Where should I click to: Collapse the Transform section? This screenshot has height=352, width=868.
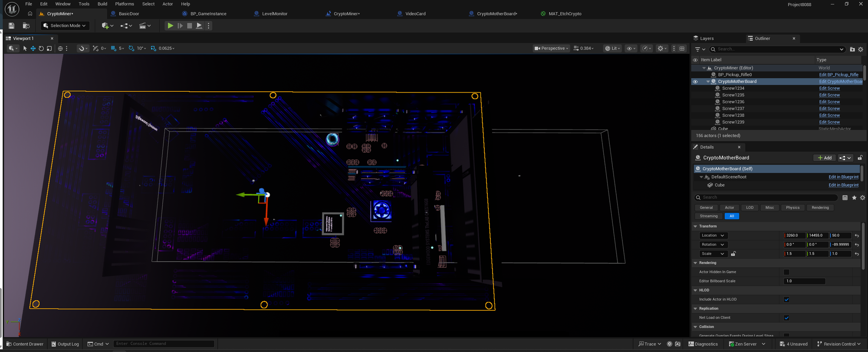coord(696,226)
